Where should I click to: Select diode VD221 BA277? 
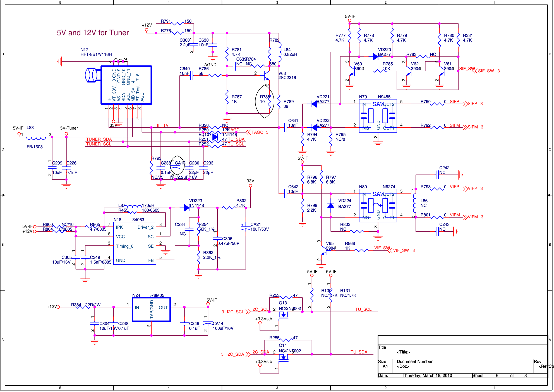click(314, 104)
